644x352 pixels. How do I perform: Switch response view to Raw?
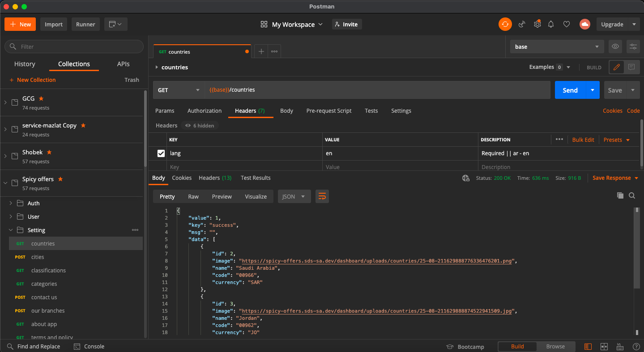tap(193, 196)
